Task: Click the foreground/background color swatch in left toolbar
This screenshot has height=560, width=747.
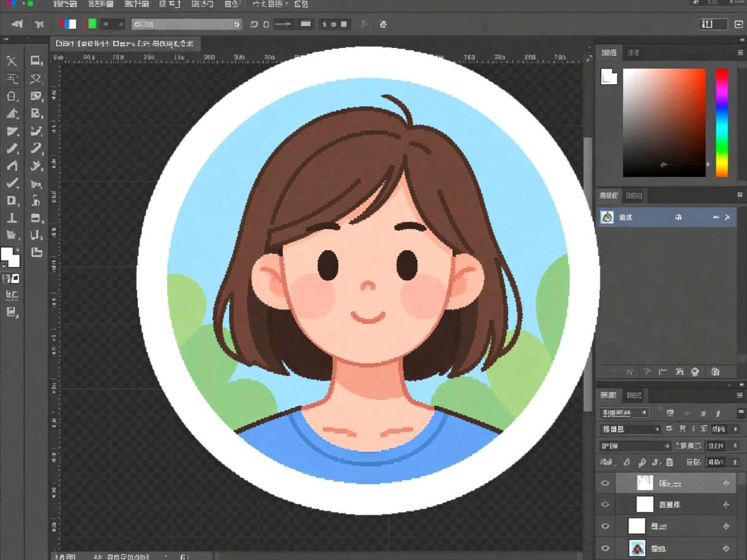Action: (x=10, y=257)
